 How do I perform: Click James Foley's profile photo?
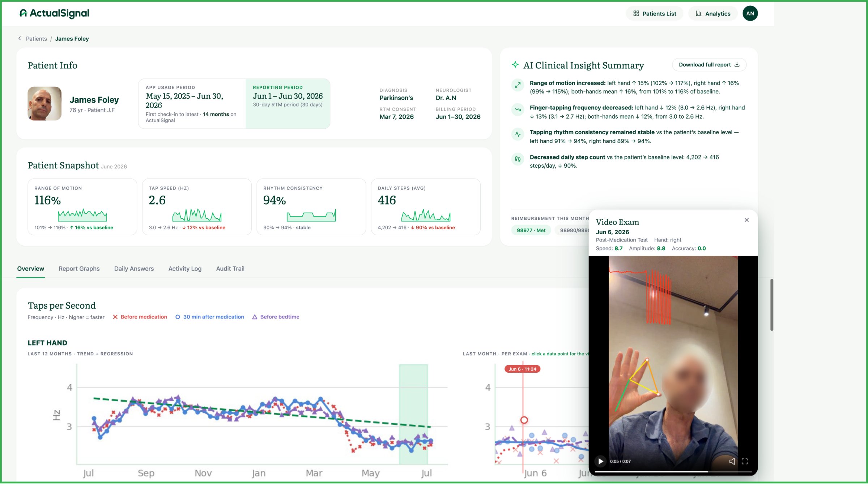44,103
